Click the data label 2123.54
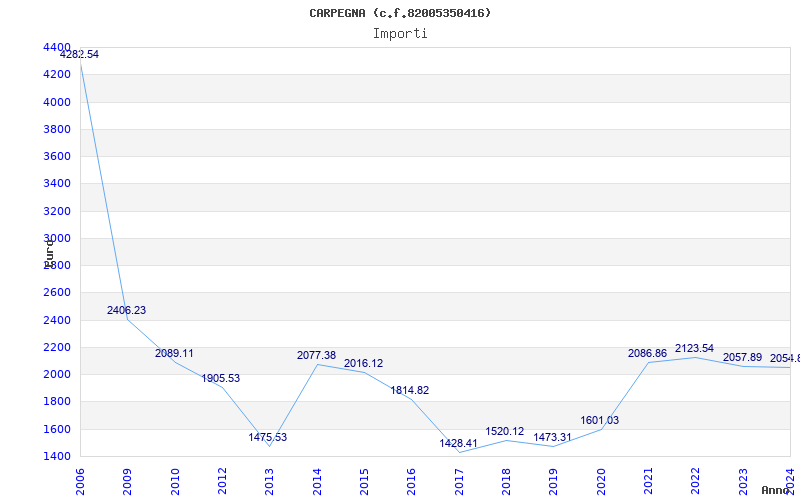This screenshot has height=500, width=800. click(694, 348)
